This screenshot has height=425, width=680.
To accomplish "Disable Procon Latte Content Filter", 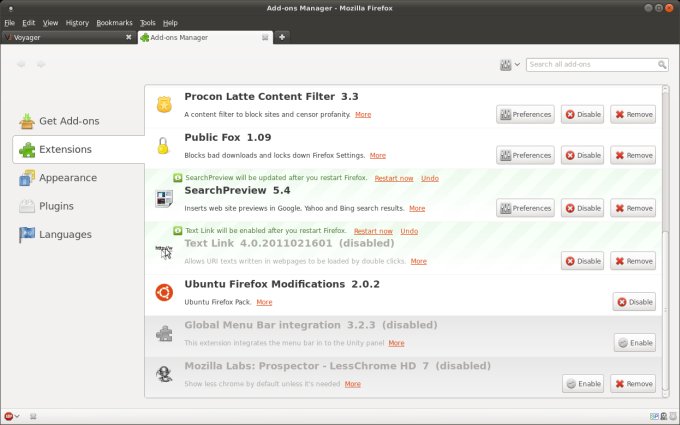I will coord(582,114).
